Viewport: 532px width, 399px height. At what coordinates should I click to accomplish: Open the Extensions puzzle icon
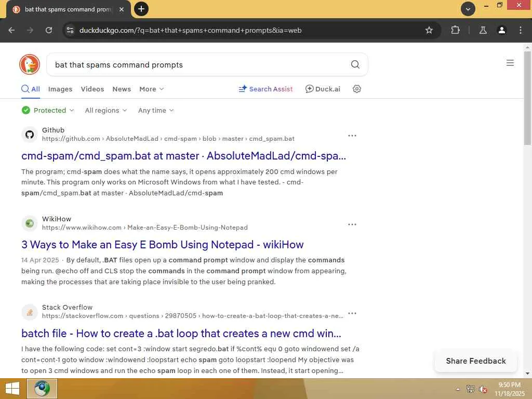(x=455, y=30)
